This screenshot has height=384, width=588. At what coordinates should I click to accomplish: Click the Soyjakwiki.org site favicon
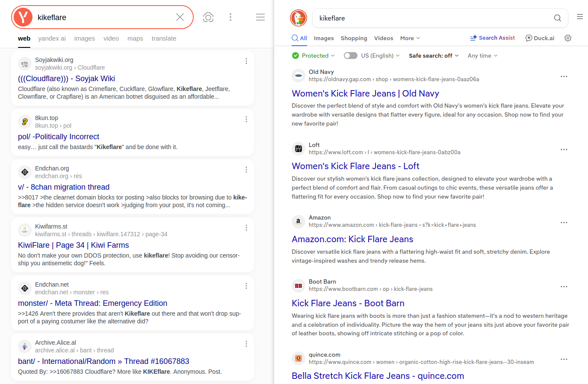tap(25, 64)
